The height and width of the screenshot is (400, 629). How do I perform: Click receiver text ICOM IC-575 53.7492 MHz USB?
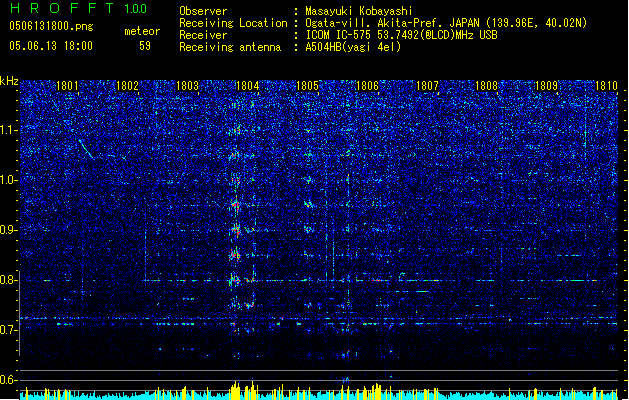coord(401,35)
